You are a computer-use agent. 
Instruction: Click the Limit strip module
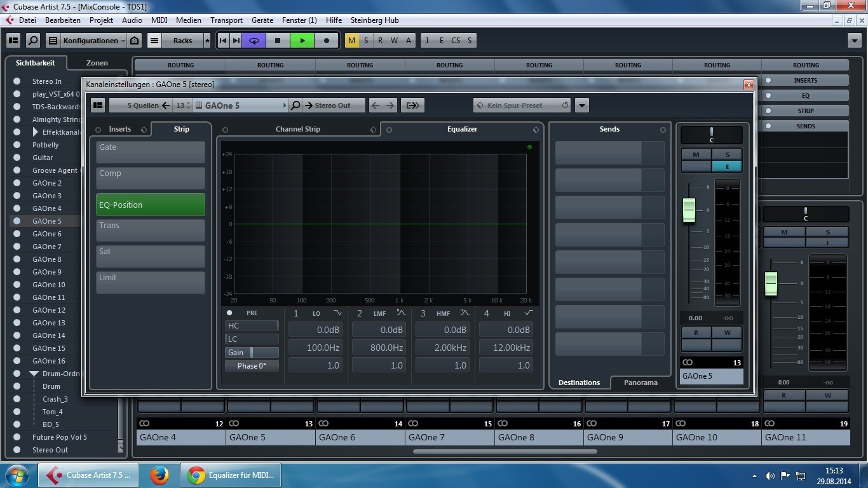pos(151,283)
